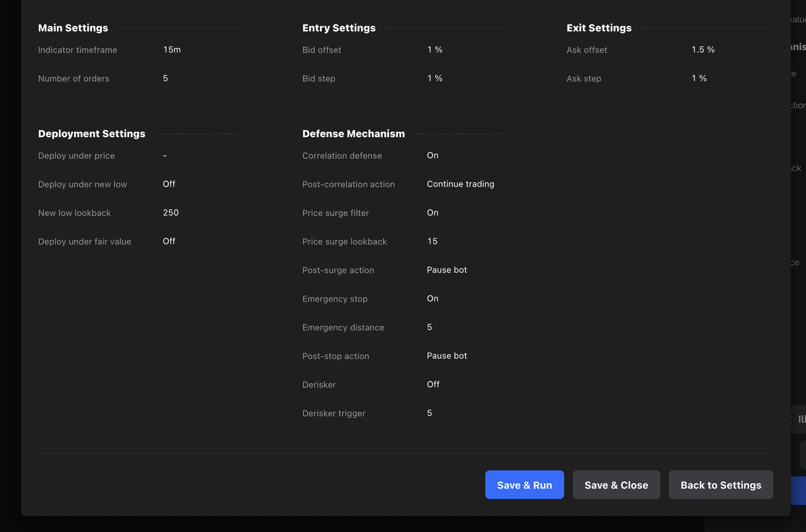Screen dimensions: 806x532
Task: Click the New low lookback 250 value
Action: (171, 213)
